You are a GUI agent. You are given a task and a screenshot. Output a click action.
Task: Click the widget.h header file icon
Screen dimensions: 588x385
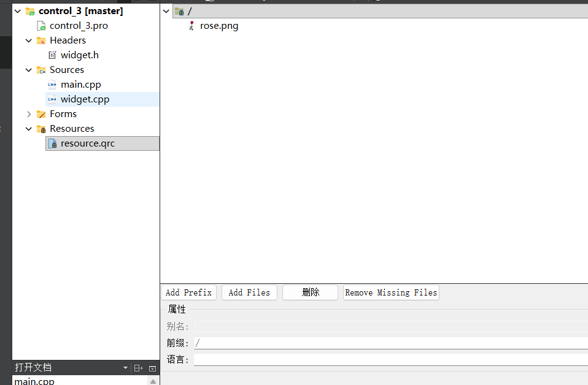point(53,55)
